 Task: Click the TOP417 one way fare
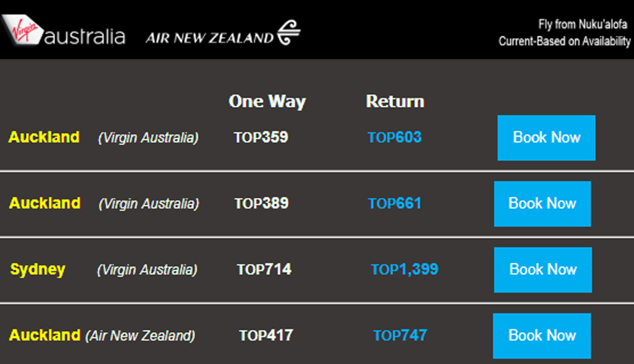pyautogui.click(x=266, y=336)
